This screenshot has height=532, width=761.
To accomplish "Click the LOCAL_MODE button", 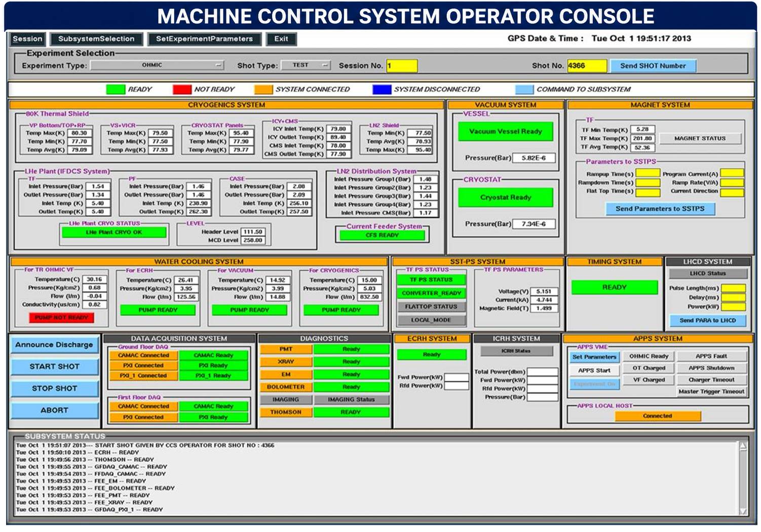I will click(431, 320).
